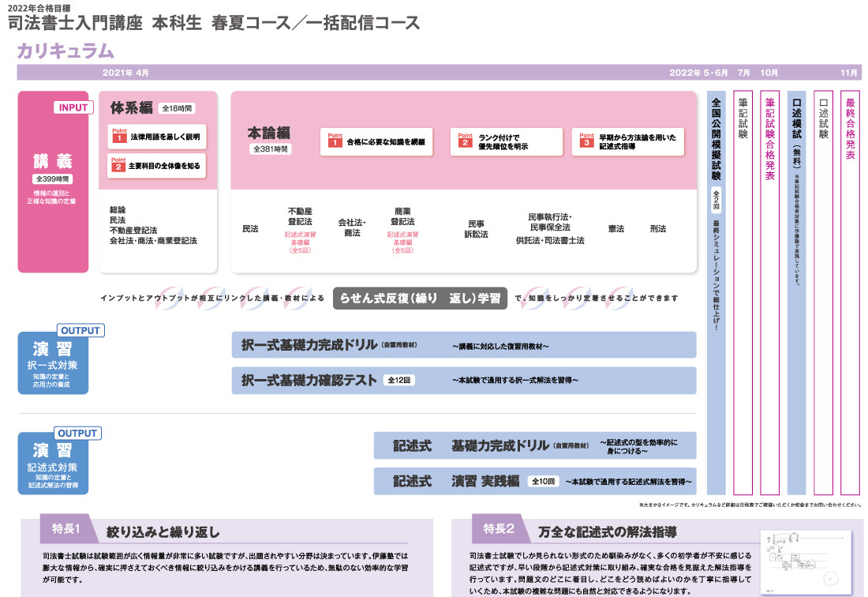Select the 特長2 tab label
The image size is (868, 597).
point(499,529)
